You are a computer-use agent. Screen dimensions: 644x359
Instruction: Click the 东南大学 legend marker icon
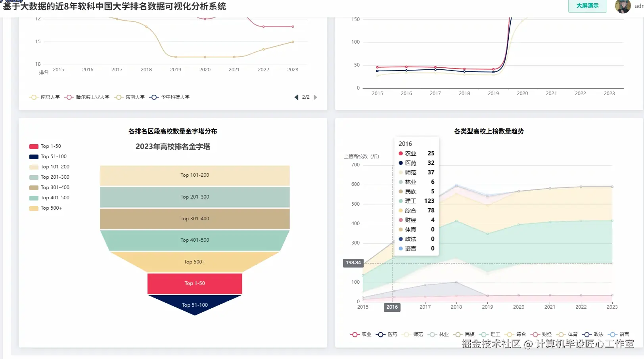click(118, 97)
